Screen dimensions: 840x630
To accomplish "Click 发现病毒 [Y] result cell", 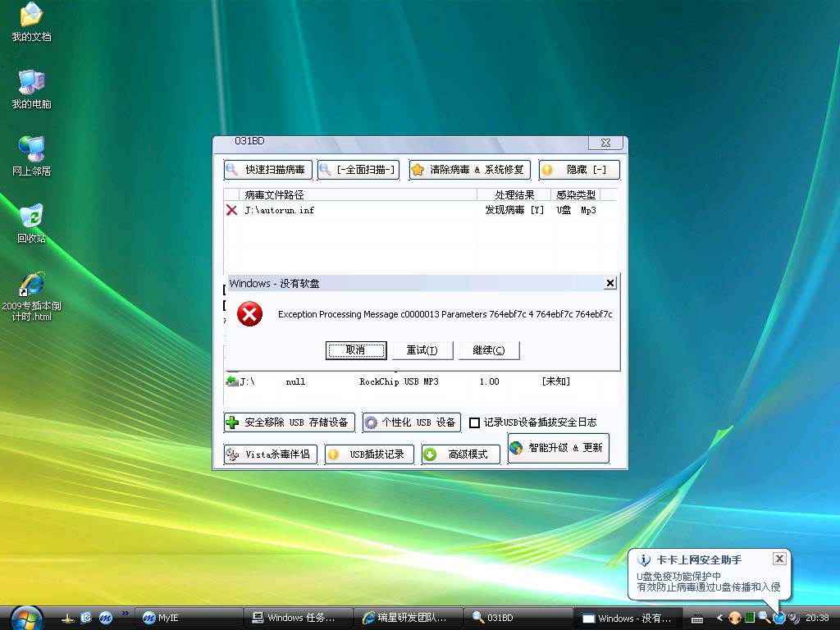I will pos(514,210).
